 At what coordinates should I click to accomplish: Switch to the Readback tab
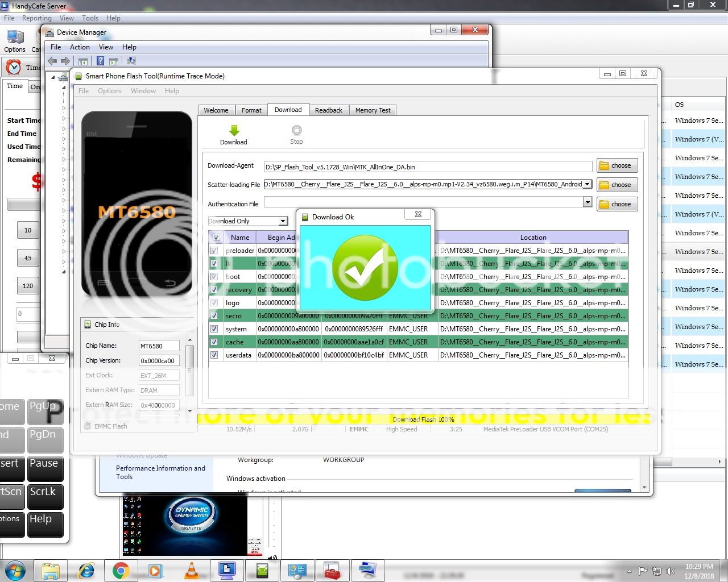(x=328, y=110)
